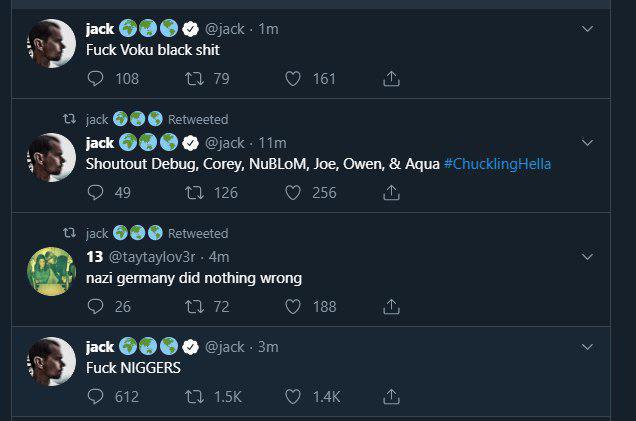The image size is (636, 421).
Task: Open the chevron menu on the 1m tweet
Action: click(588, 29)
